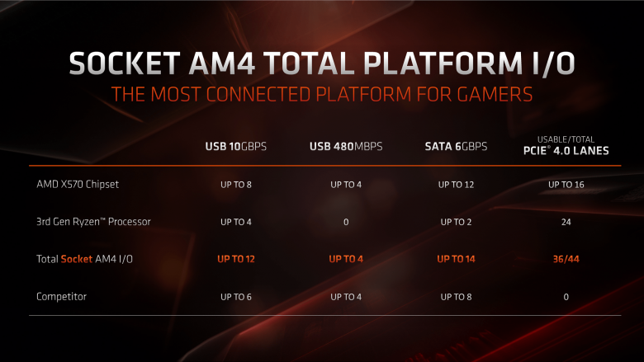Click Competitor SATA value UP TO 8
644x362 pixels.
click(456, 297)
